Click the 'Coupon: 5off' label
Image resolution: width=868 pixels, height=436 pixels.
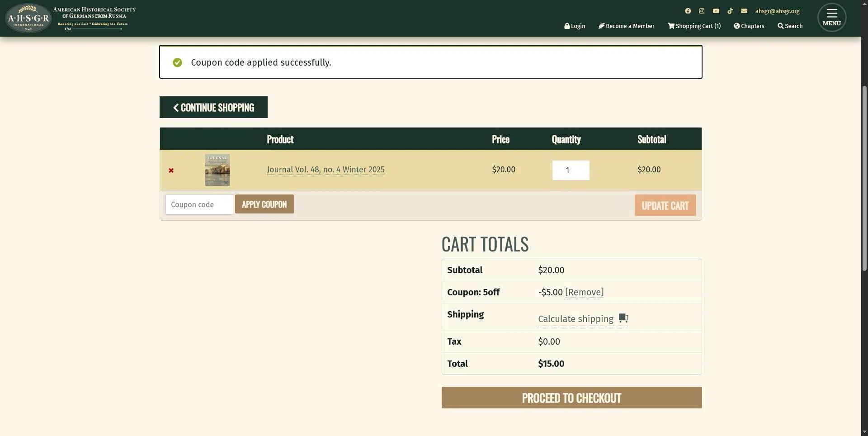pos(473,292)
